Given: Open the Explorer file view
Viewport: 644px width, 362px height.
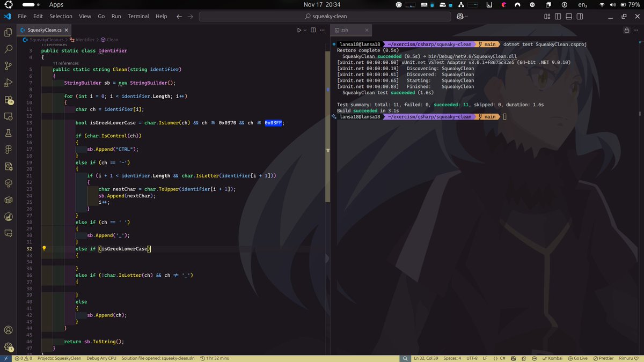Looking at the screenshot, I should (x=8, y=33).
